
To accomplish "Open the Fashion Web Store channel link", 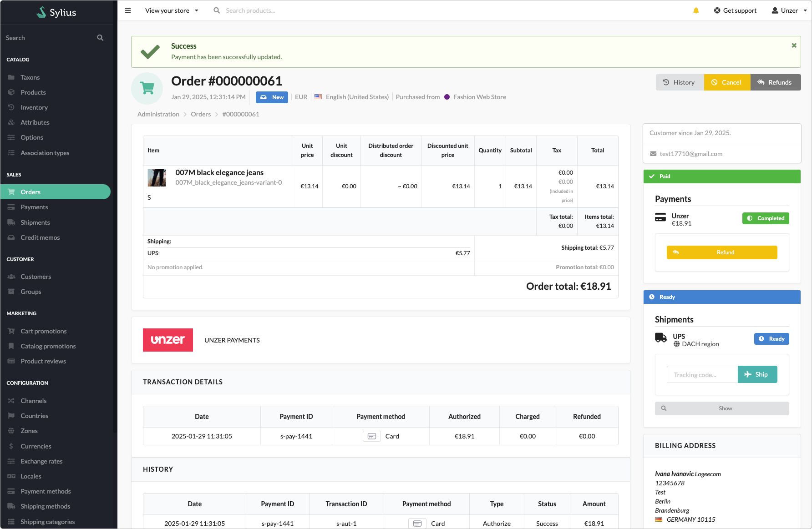I will click(x=480, y=97).
